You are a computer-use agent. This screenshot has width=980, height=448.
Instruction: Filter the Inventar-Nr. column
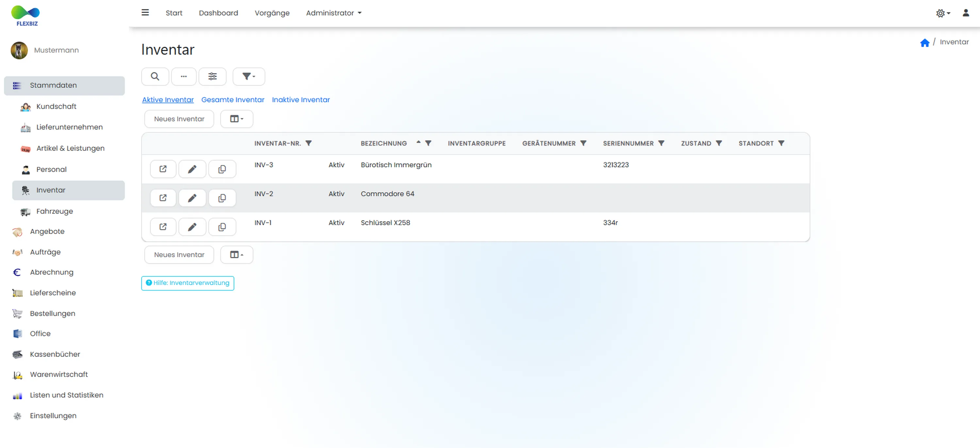[x=308, y=143]
